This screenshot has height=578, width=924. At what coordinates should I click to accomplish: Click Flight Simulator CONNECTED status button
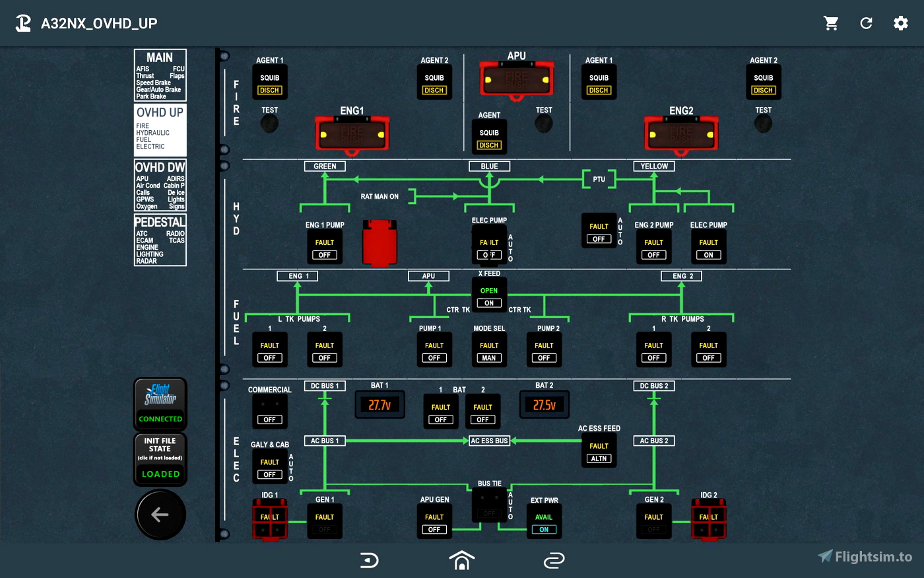(160, 404)
